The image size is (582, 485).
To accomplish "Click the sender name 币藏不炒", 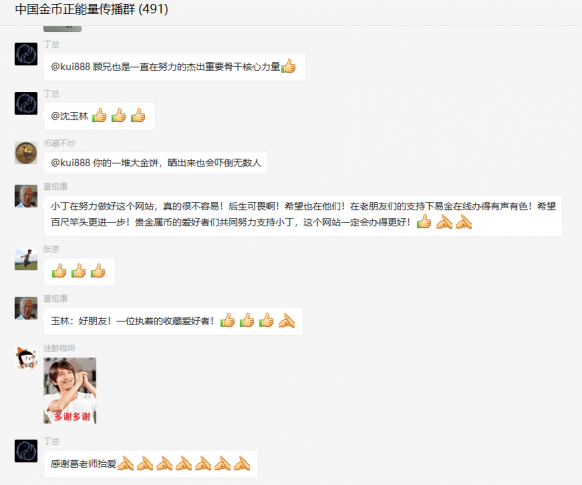I will pos(59,143).
